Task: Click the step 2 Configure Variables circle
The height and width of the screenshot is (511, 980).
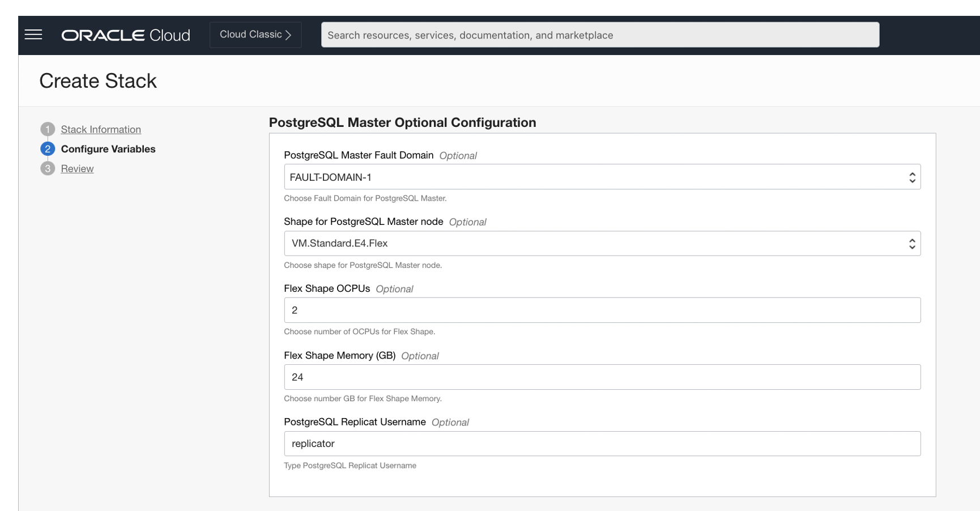Action: tap(48, 148)
